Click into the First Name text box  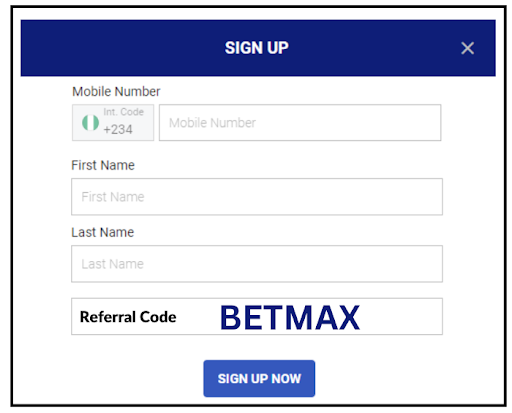(x=257, y=197)
